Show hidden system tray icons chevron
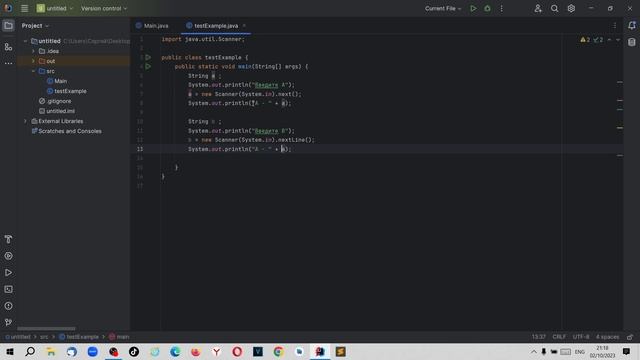640x360 pixels. (x=533, y=352)
